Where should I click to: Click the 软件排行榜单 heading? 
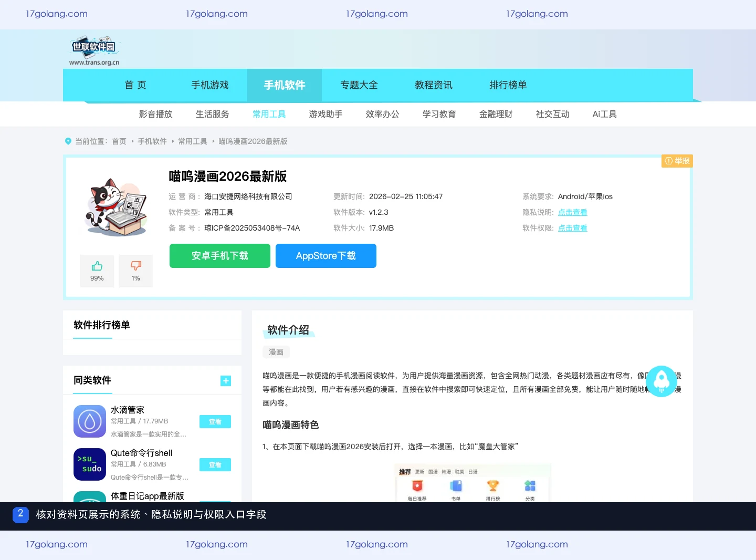pyautogui.click(x=102, y=325)
